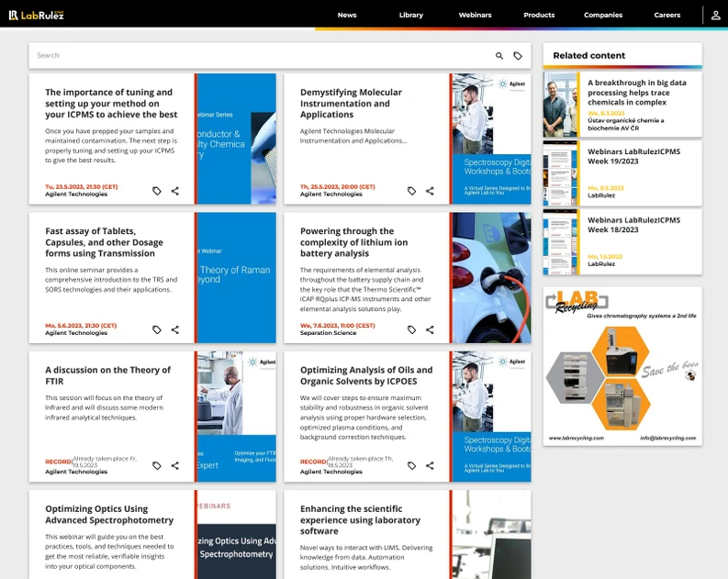Open 'The importance of tuning' webinar title
728x579 pixels.
(111, 104)
